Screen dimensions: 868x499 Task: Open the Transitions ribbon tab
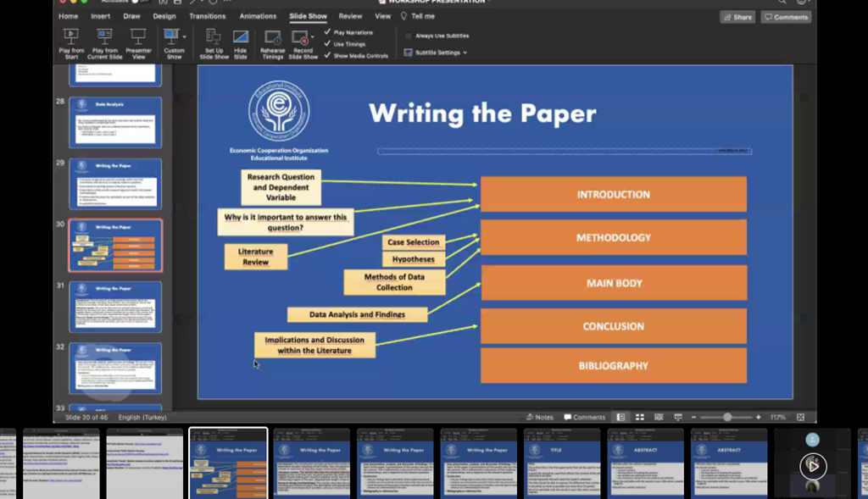coord(207,16)
